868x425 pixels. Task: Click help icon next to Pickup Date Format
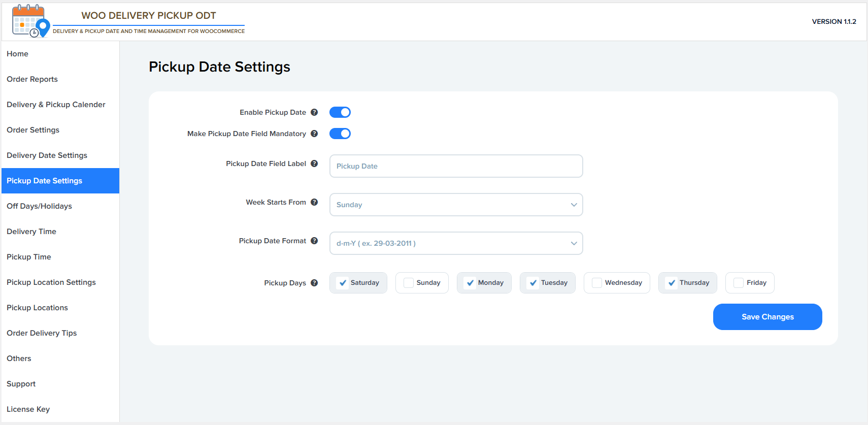[314, 241]
